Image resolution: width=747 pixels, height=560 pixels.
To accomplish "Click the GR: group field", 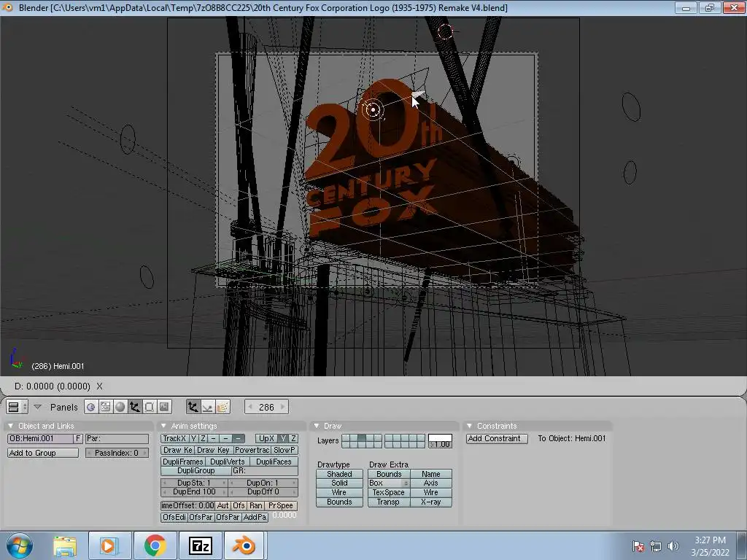I will pyautogui.click(x=265, y=471).
